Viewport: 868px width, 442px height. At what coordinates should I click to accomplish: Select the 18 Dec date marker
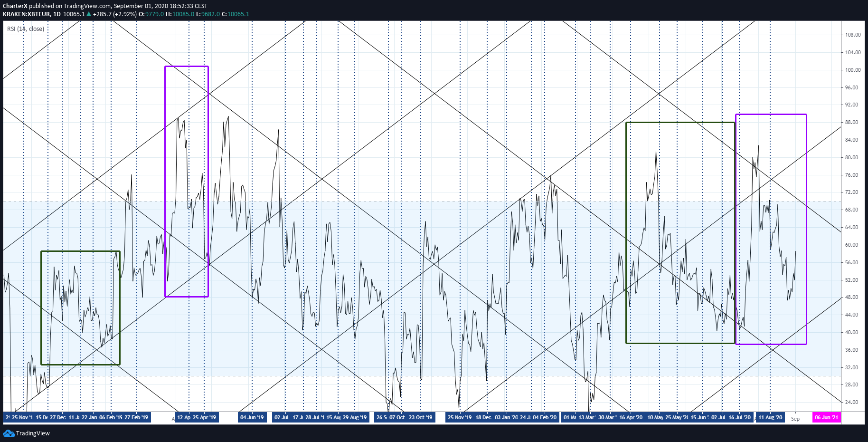(483, 417)
